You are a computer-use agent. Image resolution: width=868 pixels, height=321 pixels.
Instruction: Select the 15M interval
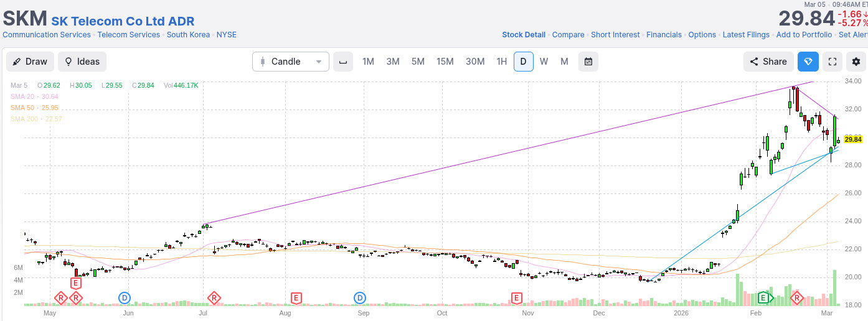tap(445, 62)
